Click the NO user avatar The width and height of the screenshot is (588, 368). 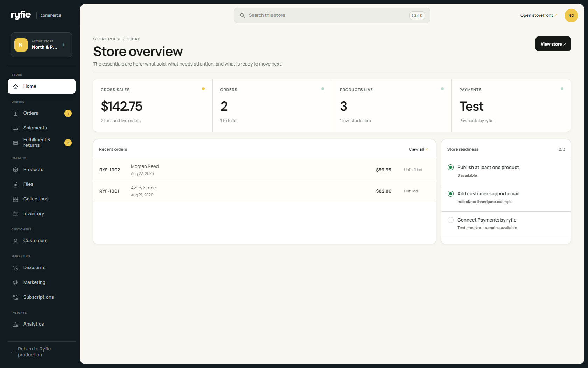(x=571, y=15)
